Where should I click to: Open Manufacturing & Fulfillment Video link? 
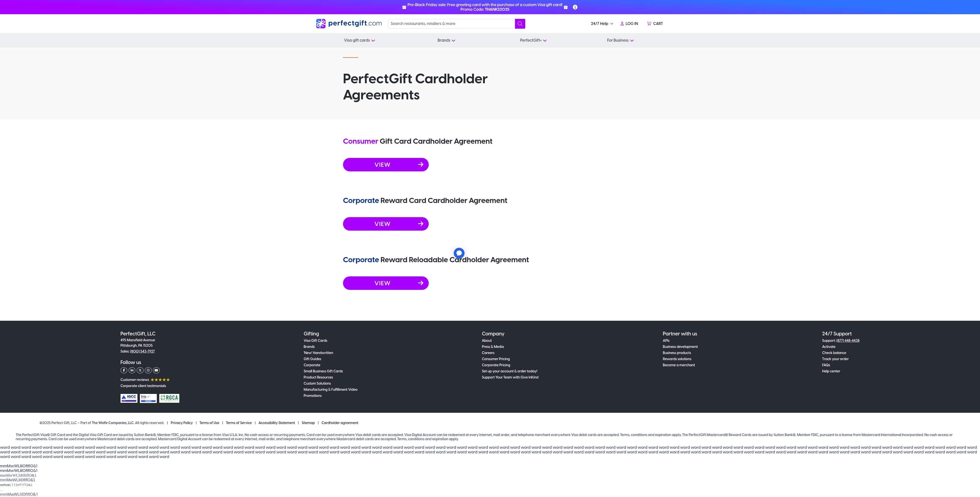[x=330, y=389]
